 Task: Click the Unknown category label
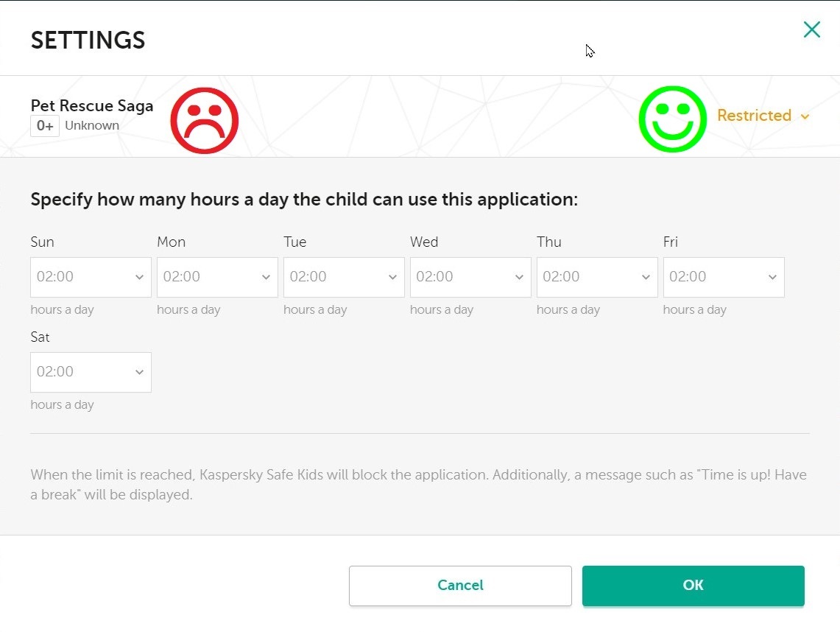(x=92, y=126)
